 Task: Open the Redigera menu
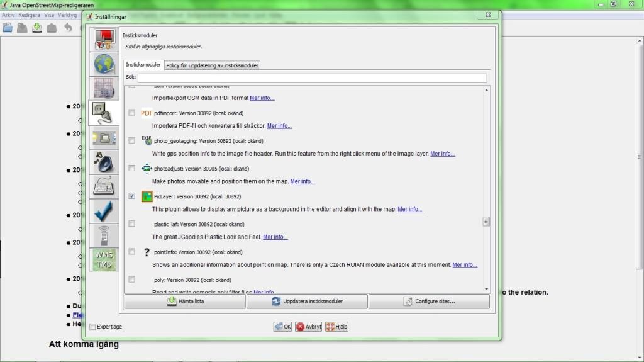tap(29, 15)
